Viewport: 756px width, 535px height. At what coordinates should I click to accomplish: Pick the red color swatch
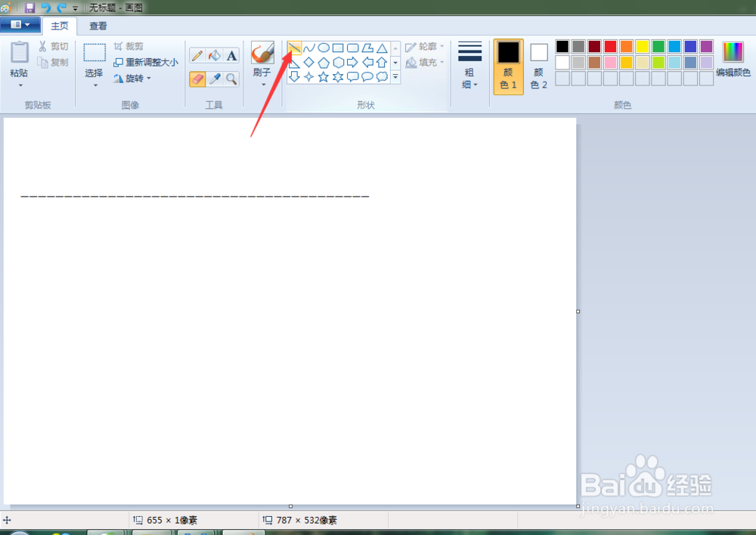click(x=610, y=46)
